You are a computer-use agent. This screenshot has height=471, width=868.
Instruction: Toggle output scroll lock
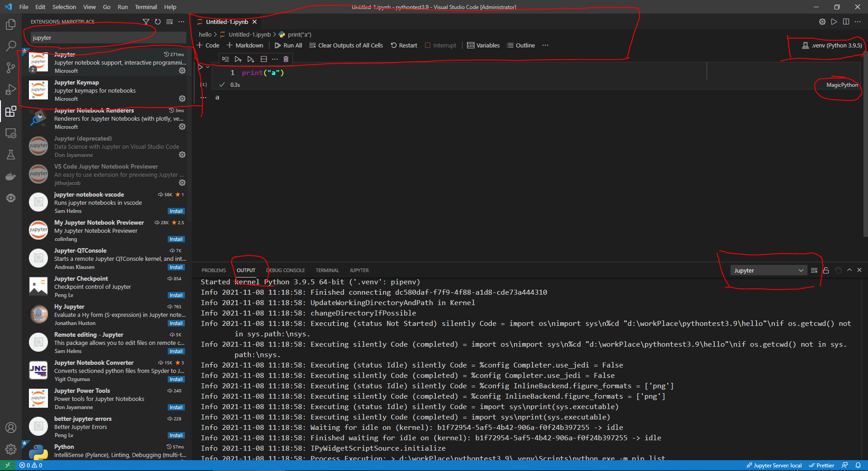826,270
